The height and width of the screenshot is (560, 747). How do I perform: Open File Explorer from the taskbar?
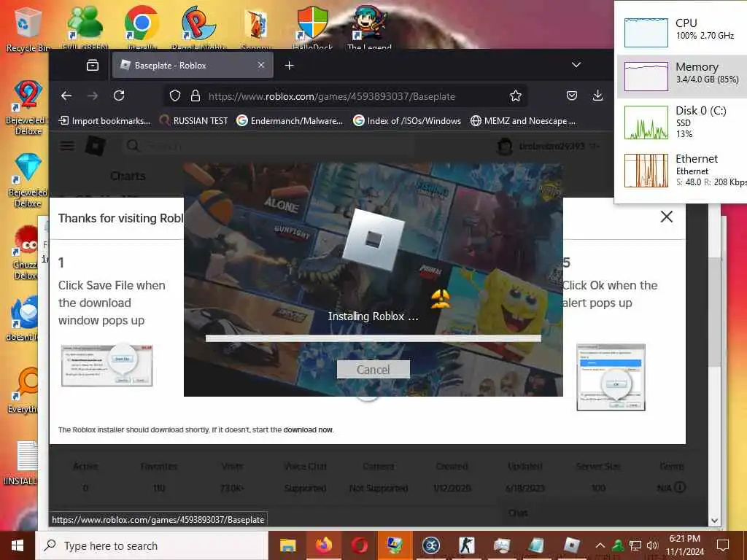(x=287, y=545)
